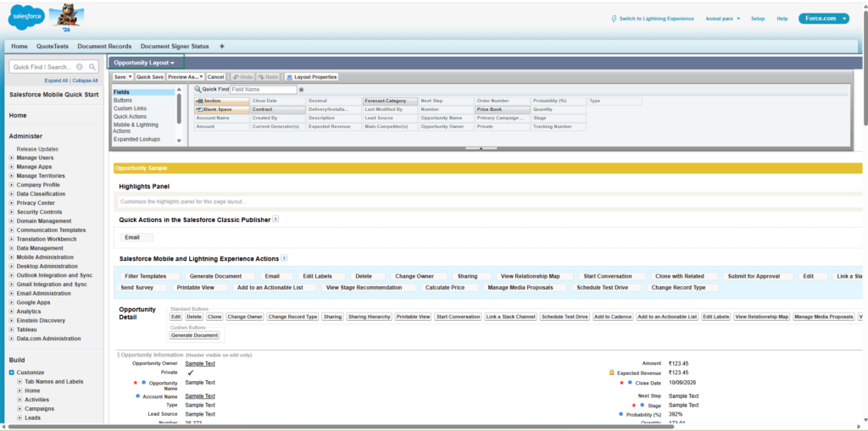This screenshot has width=868, height=431.
Task: Click the Quick Save button
Action: tap(150, 77)
